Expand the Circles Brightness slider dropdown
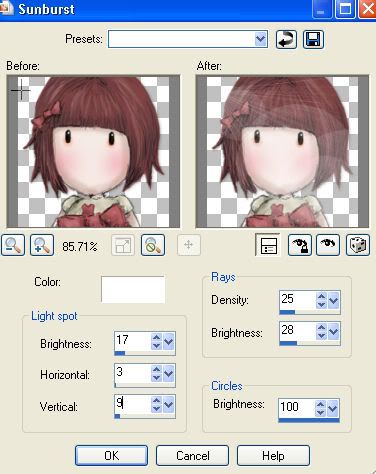The height and width of the screenshot is (474, 376). (332, 408)
